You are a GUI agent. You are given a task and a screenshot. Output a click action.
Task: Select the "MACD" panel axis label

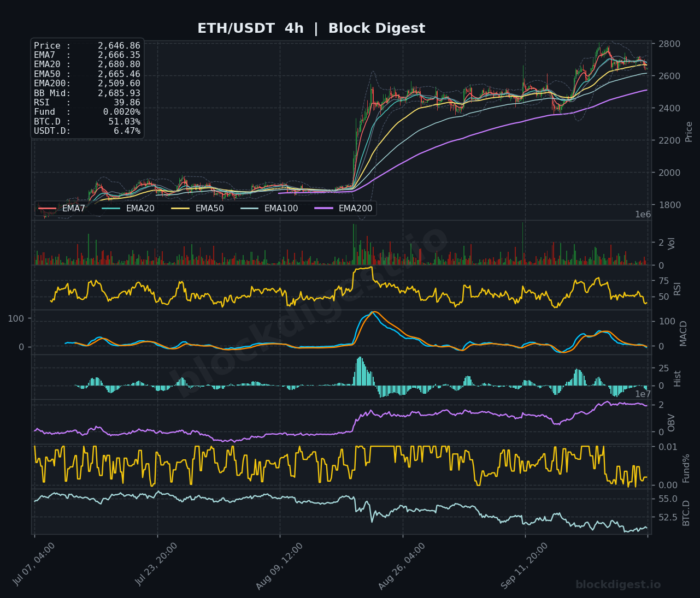tap(683, 333)
